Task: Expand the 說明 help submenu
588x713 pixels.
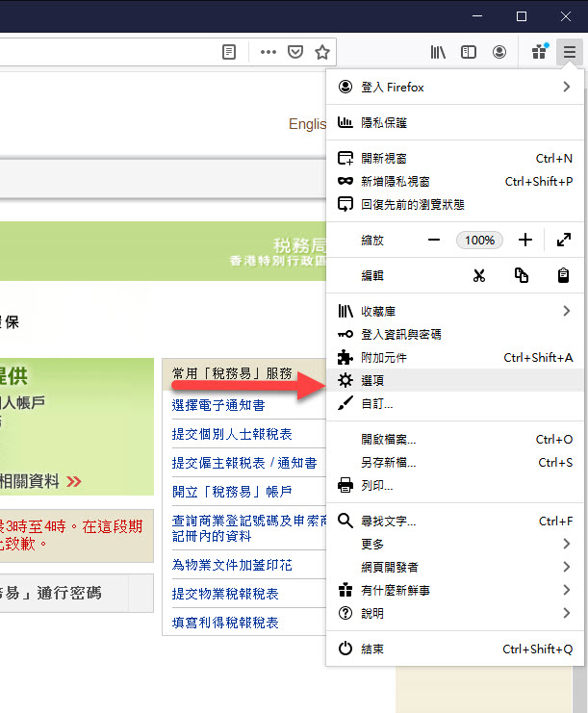Action: coord(455,614)
